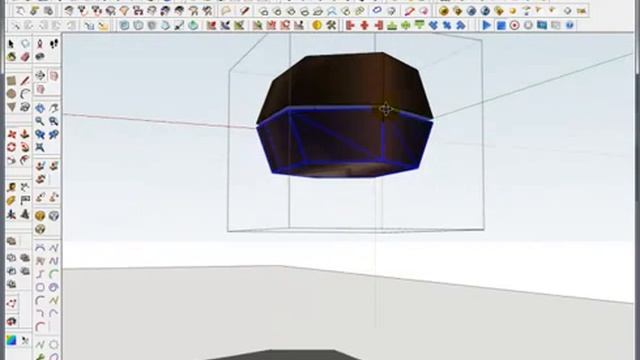Select the Push/Pull tool
The image size is (640, 360).
point(25,134)
